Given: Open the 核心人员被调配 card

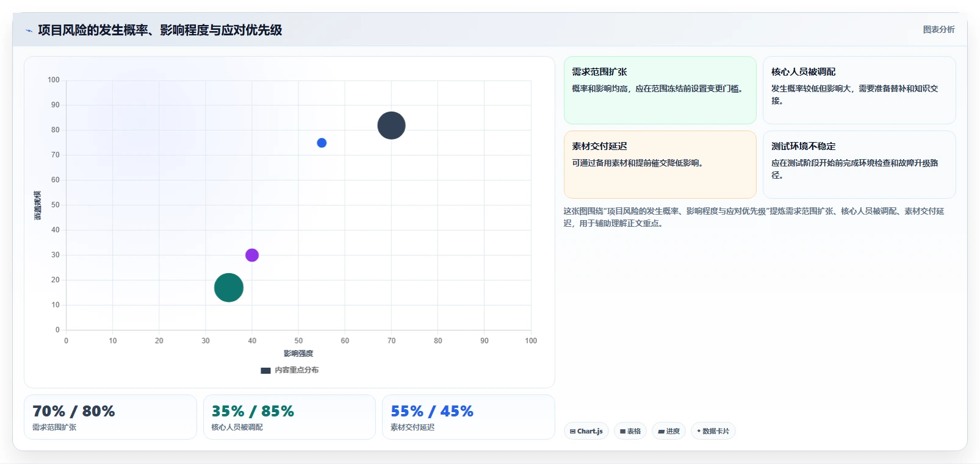Looking at the screenshot, I should pyautogui.click(x=859, y=90).
